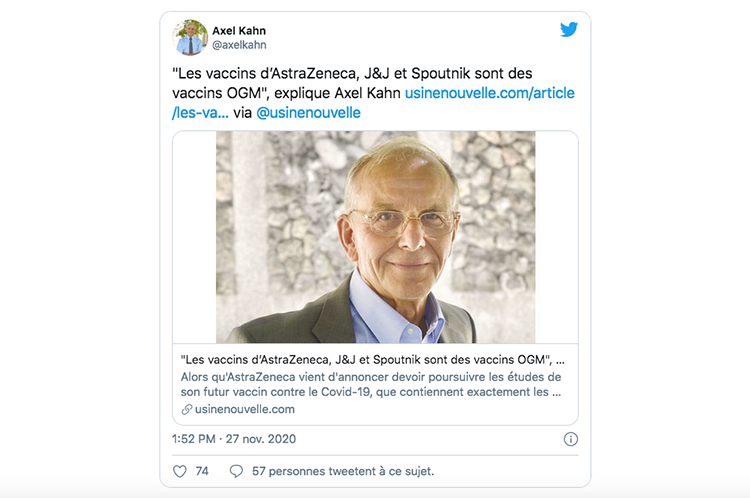
Task: Click the link card headline text
Action: 370,359
